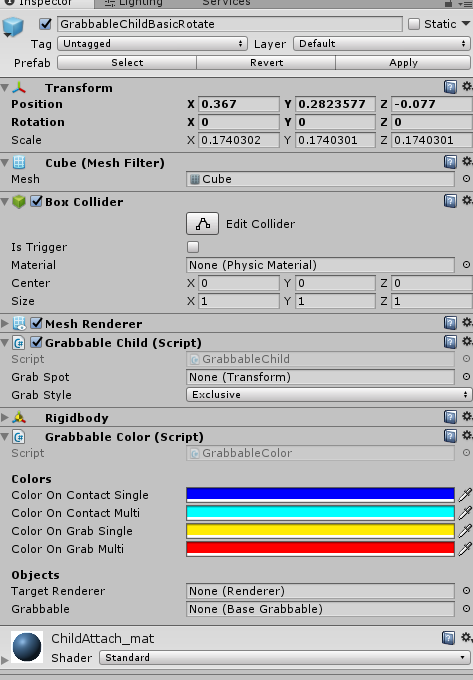Disable Grabbable Child script checkbox
This screenshot has height=680, width=473.
coord(36,342)
